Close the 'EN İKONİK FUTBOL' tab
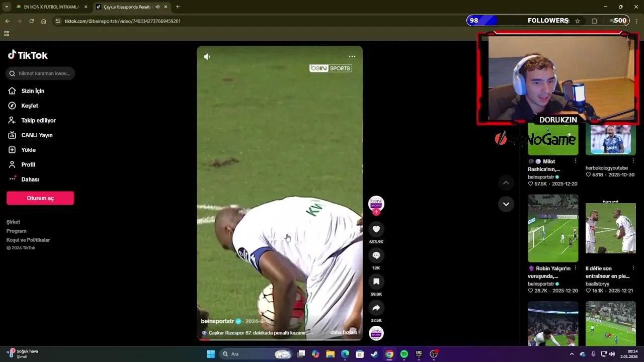The width and height of the screenshot is (644, 362). (x=86, y=7)
